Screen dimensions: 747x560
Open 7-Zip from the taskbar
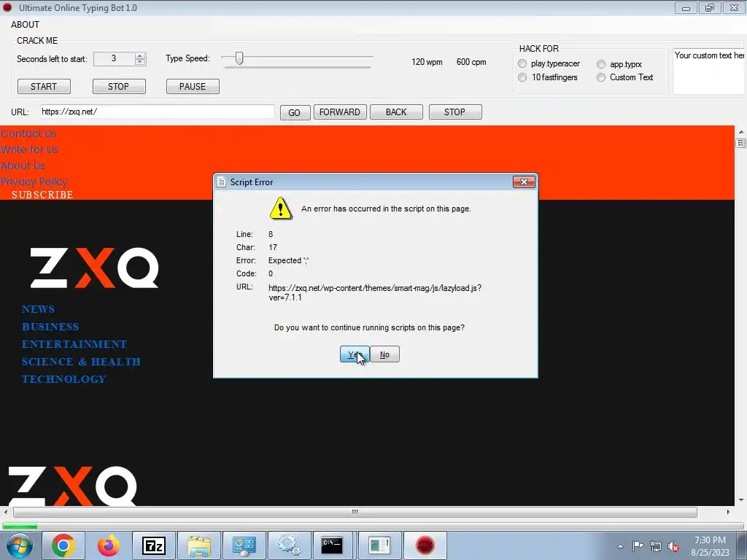154,545
